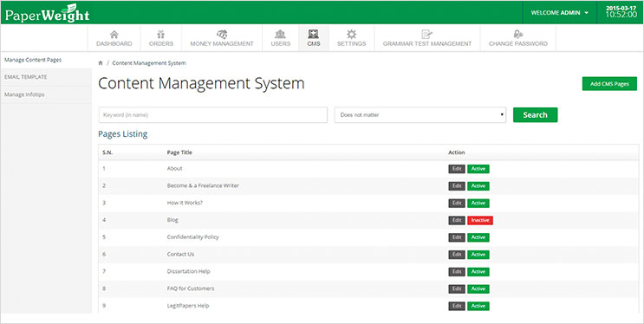Click the Add CMS Pages button
The image size is (644, 324).
point(609,84)
